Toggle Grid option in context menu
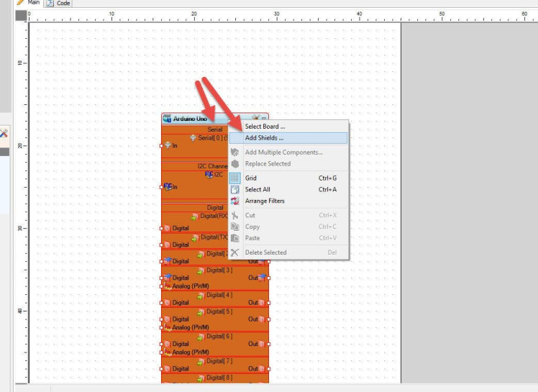 250,178
